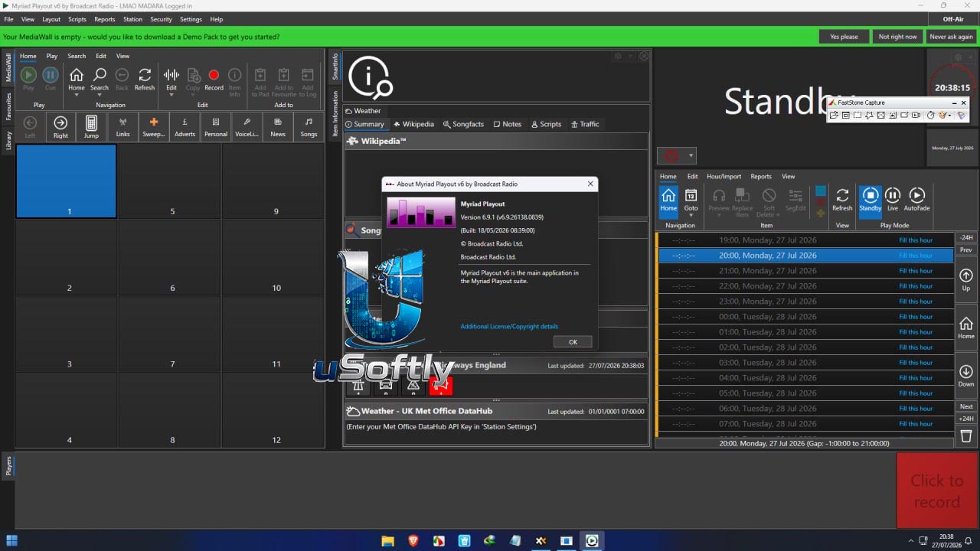Image resolution: width=980 pixels, height=551 pixels.
Task: Click the Off-Air status button
Action: tap(952, 19)
